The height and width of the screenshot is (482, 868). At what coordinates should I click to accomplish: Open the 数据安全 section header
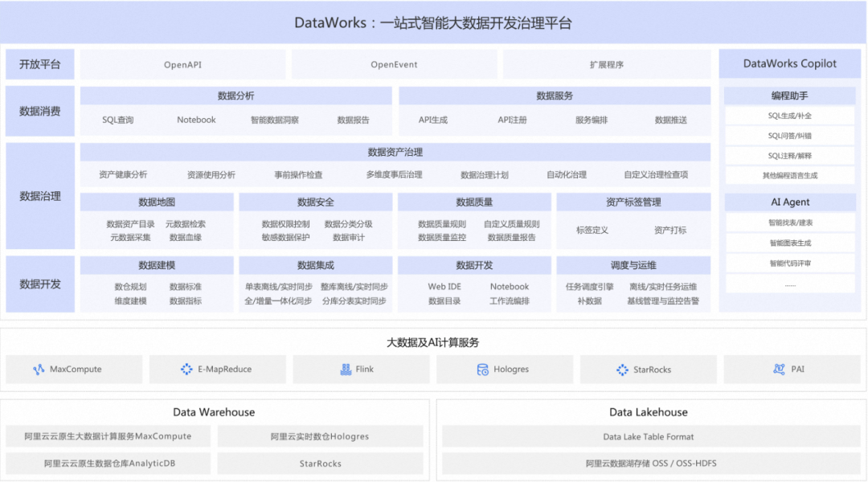(x=316, y=202)
